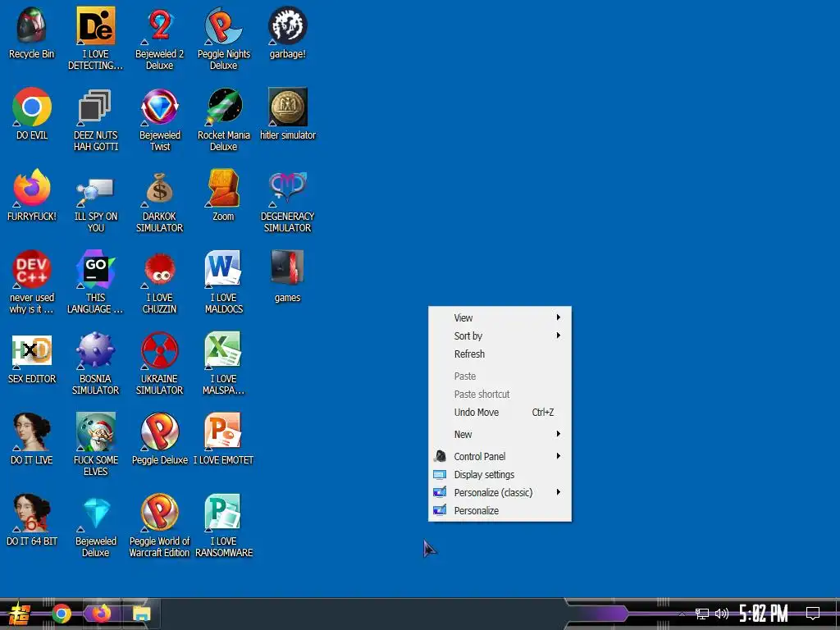Expand the New submenu in the context menu
Image resolution: width=840 pixels, height=630 pixels.
[500, 434]
